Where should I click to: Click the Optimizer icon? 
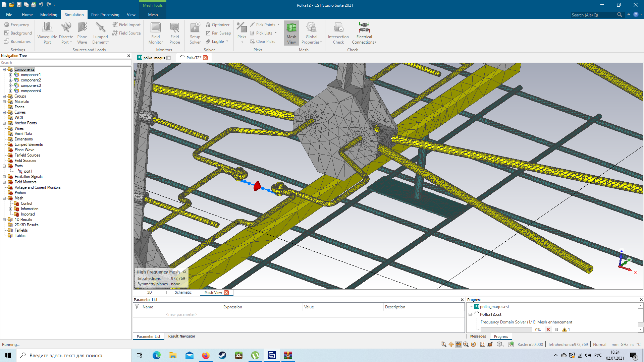pyautogui.click(x=208, y=25)
